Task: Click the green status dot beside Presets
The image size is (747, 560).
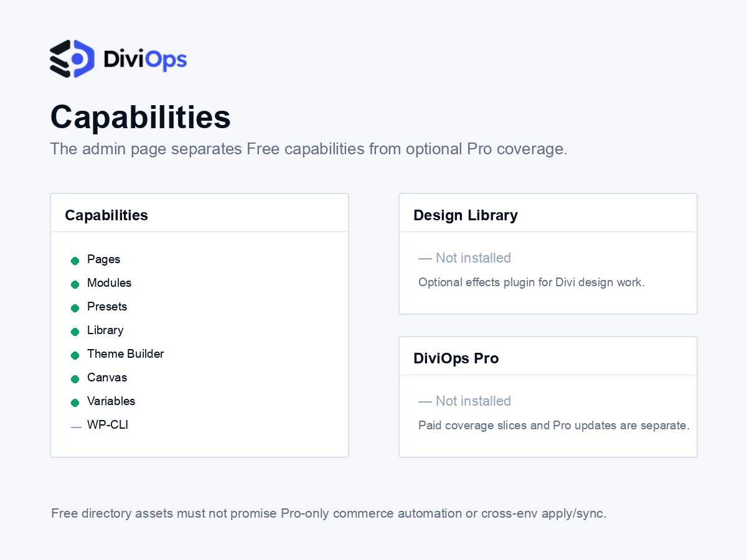Action: pyautogui.click(x=75, y=308)
